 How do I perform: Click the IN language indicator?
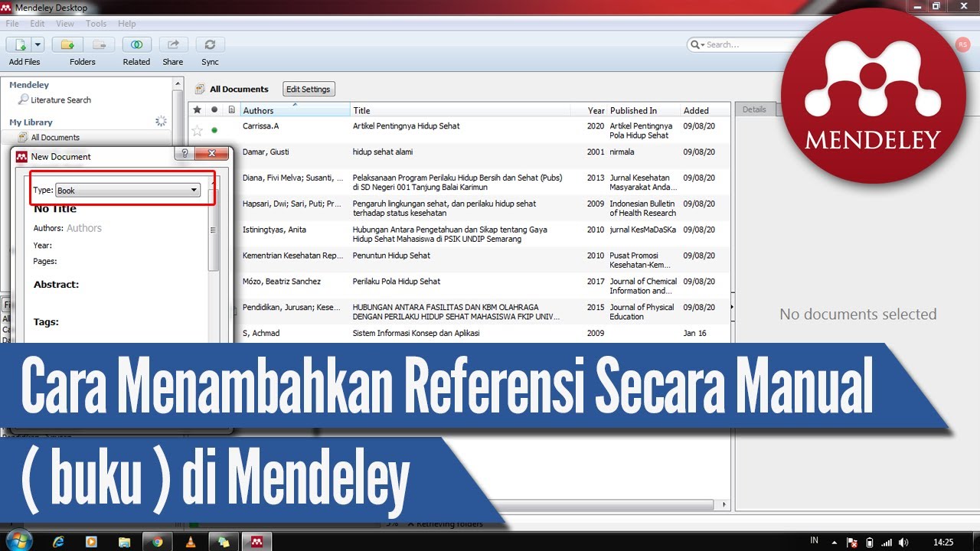coord(814,541)
